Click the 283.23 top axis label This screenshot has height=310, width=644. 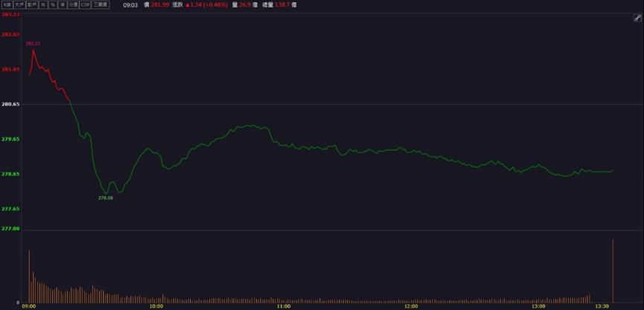[x=11, y=15]
